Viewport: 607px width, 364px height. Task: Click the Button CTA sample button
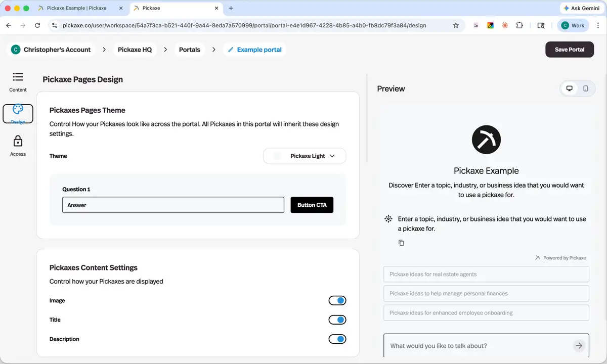[312, 205]
